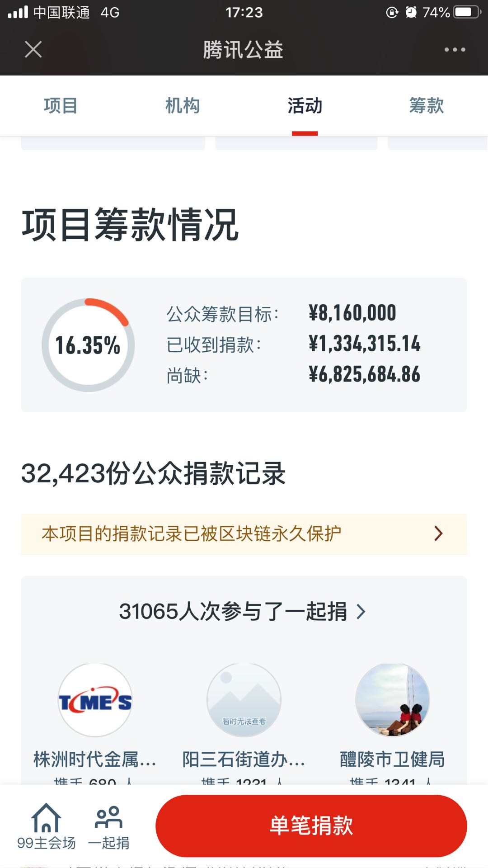Tap the 16.35% circular progress ring
This screenshot has width=488, height=868.
tap(88, 345)
